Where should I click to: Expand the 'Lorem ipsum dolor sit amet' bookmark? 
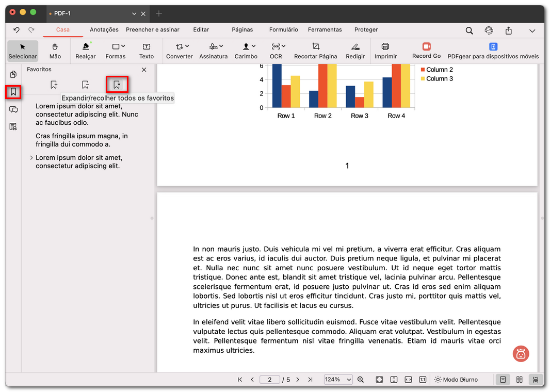pos(31,158)
